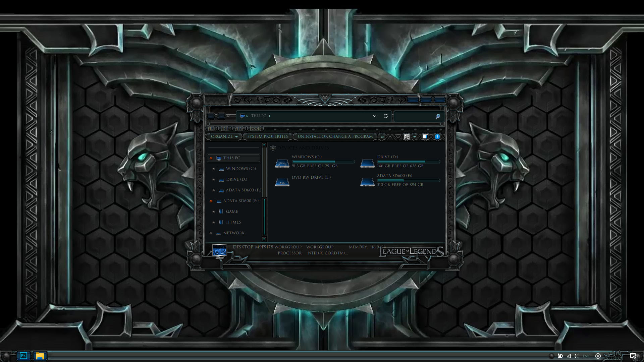The height and width of the screenshot is (362, 644).
Task: Open the help question mark icon
Action: 437,137
